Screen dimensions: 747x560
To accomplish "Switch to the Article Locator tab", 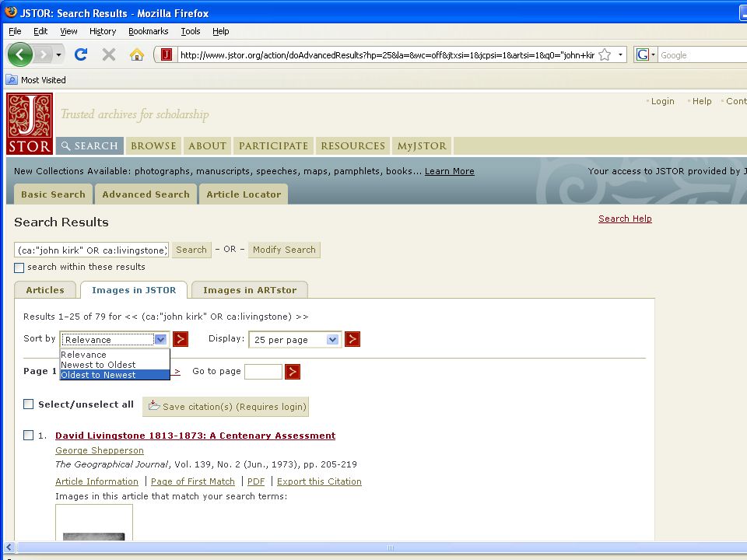I will pos(244,194).
